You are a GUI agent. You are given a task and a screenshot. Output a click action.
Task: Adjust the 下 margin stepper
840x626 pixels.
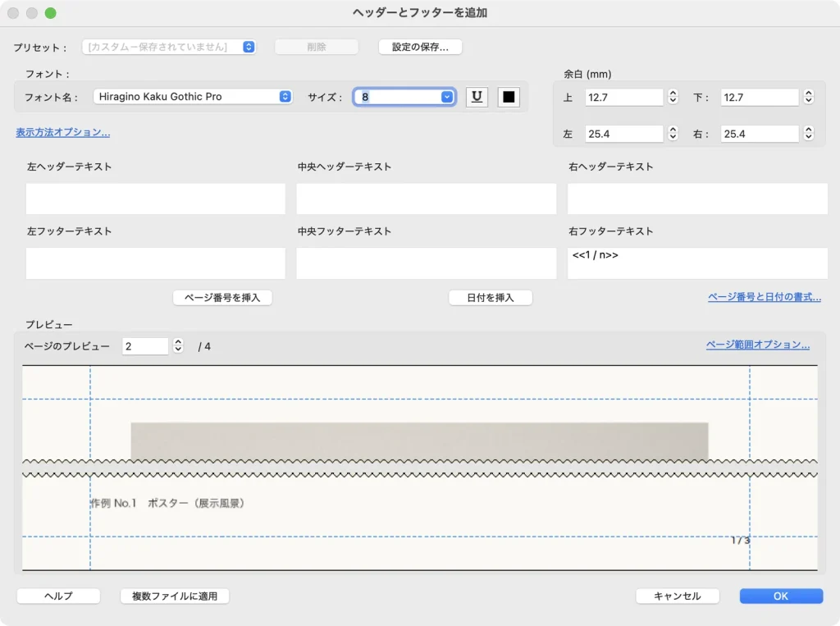(x=809, y=97)
